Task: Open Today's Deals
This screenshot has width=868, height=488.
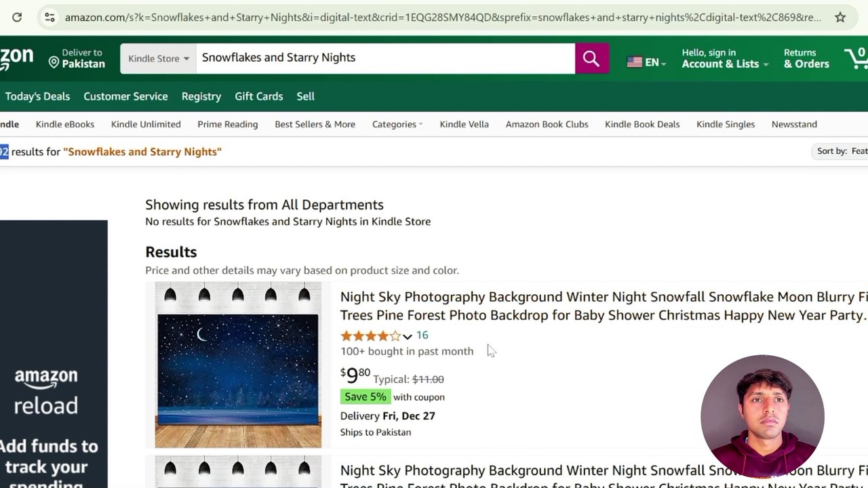Action: pyautogui.click(x=37, y=96)
